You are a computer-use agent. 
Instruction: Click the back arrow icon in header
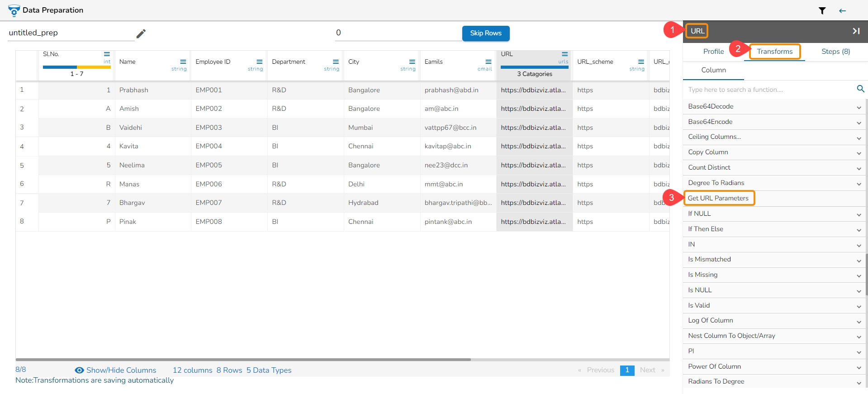pyautogui.click(x=842, y=11)
